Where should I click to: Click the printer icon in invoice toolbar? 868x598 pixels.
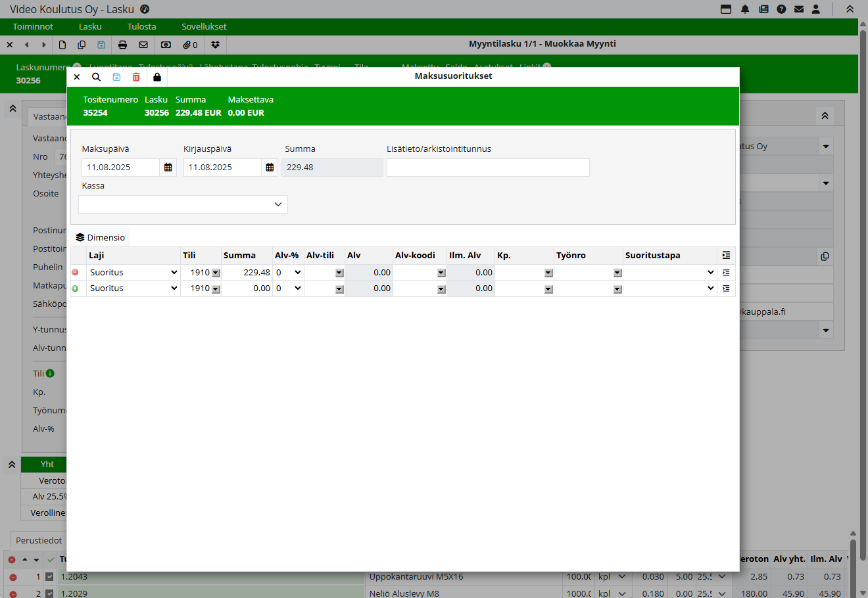122,45
